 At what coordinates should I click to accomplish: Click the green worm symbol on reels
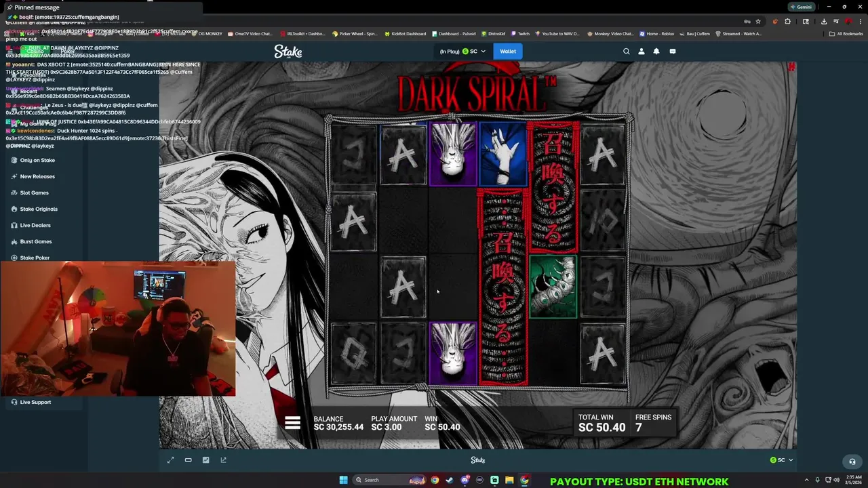[x=553, y=286]
